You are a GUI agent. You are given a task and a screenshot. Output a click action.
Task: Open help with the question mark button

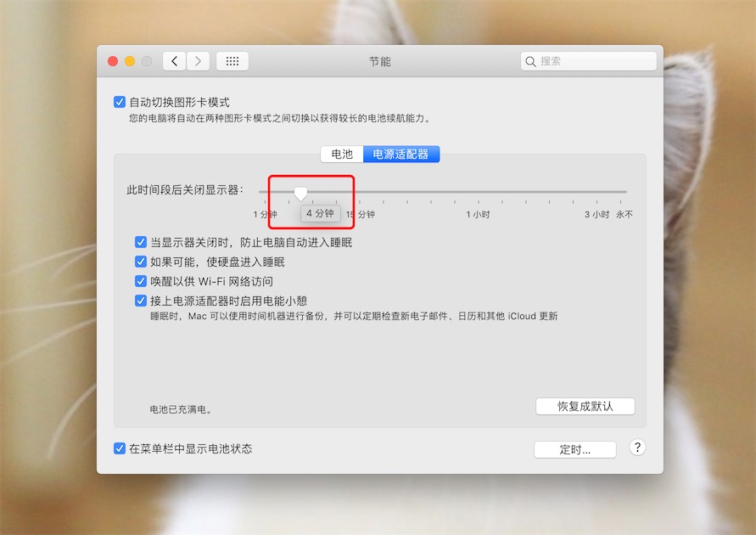point(637,448)
